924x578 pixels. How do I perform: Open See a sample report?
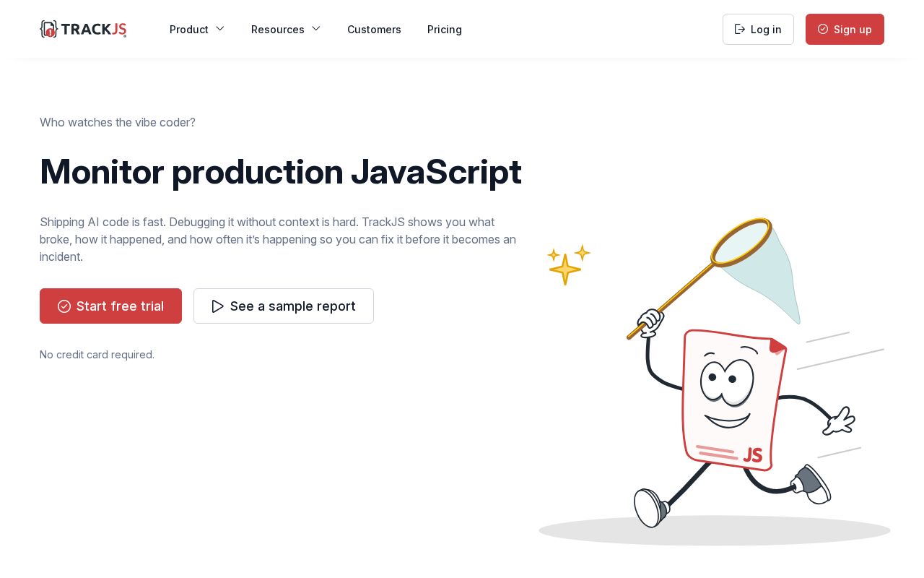pos(284,306)
